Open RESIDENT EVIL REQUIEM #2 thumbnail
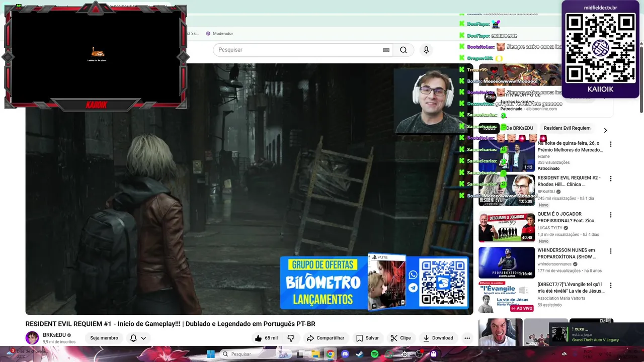This screenshot has height=362, width=644. click(507, 190)
